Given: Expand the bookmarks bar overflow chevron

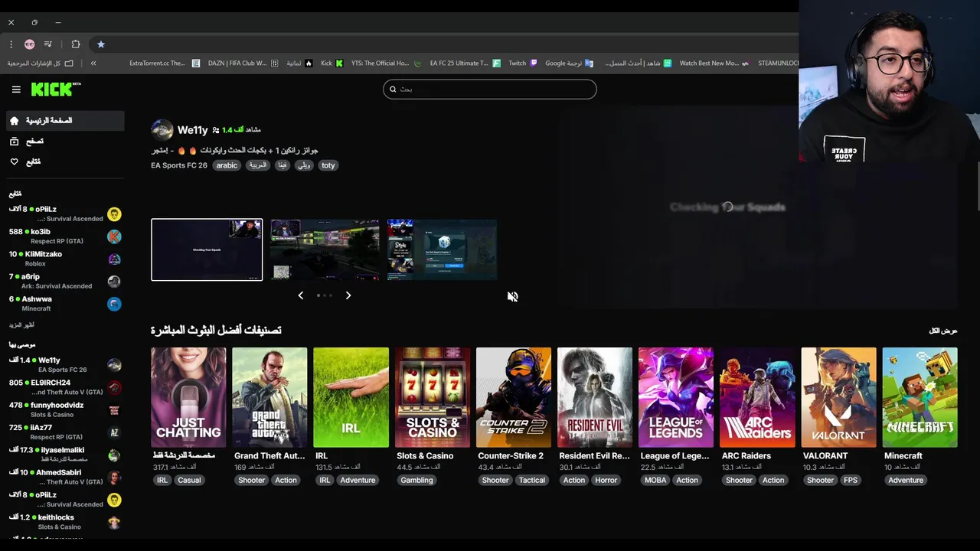Looking at the screenshot, I should tap(93, 64).
